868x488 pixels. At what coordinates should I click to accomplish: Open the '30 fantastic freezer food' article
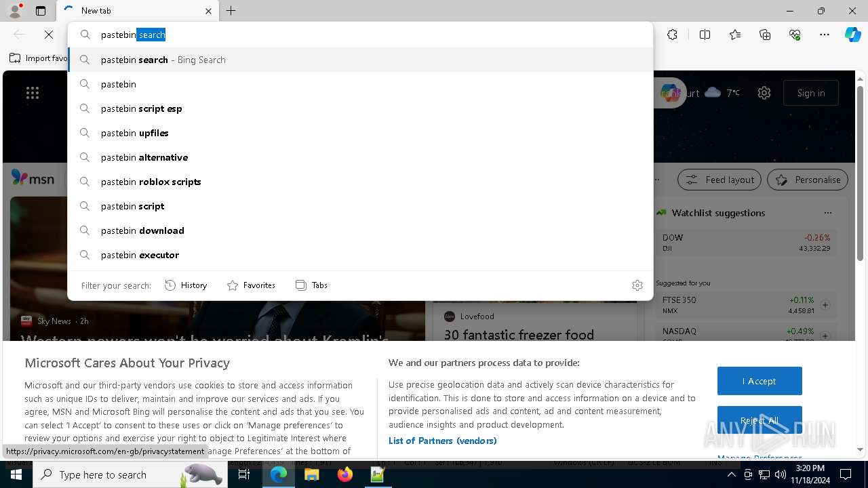(x=519, y=335)
